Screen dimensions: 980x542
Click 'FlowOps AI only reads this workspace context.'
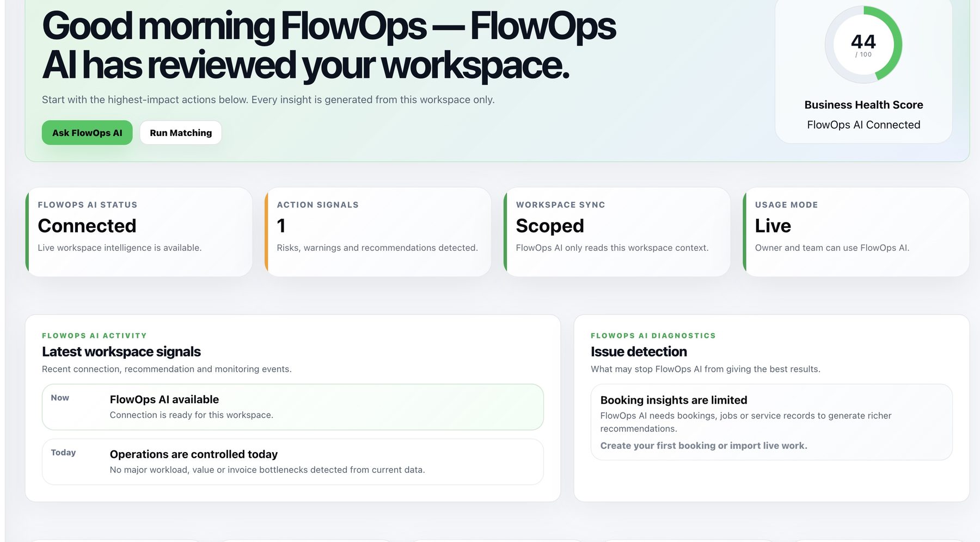(x=612, y=248)
